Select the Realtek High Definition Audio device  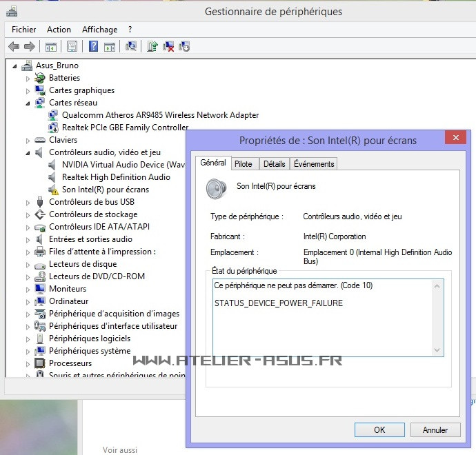click(x=115, y=177)
